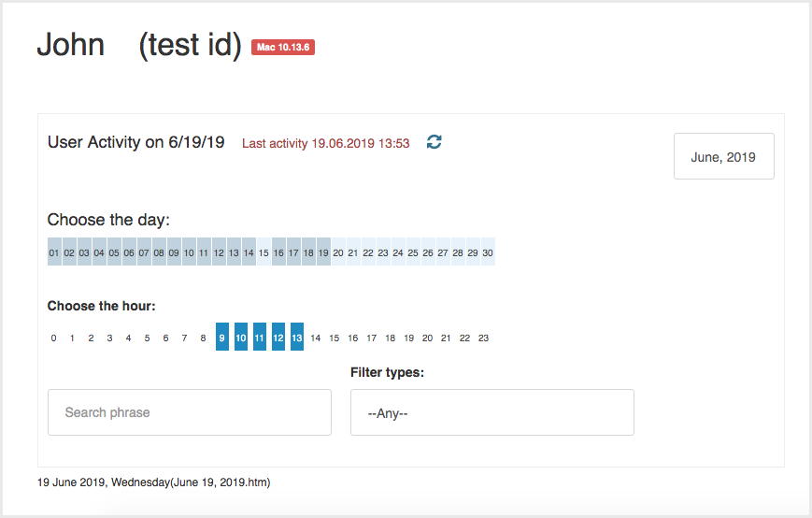The image size is (812, 518).
Task: Open the Filter types --Any-- dropdown
Action: pos(491,412)
